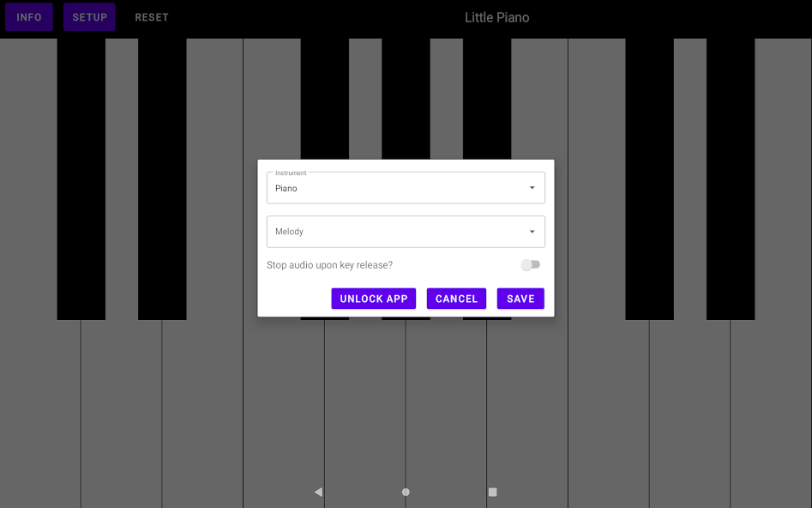Select SETUP in the top bar
812x508 pixels.
click(x=89, y=16)
